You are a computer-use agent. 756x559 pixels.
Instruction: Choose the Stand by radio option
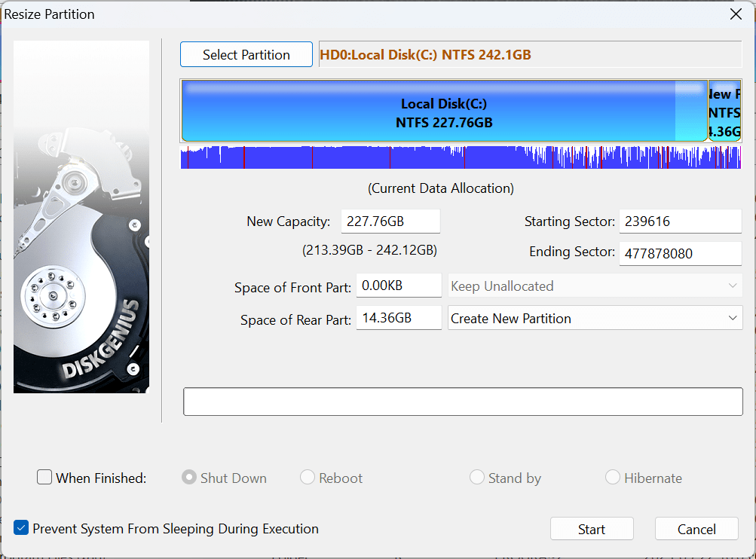(477, 478)
